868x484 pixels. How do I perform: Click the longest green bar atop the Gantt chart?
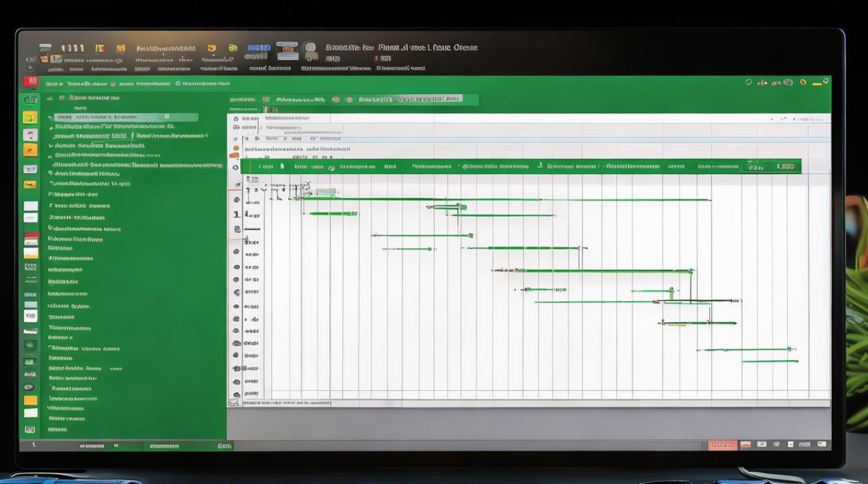[x=504, y=199]
